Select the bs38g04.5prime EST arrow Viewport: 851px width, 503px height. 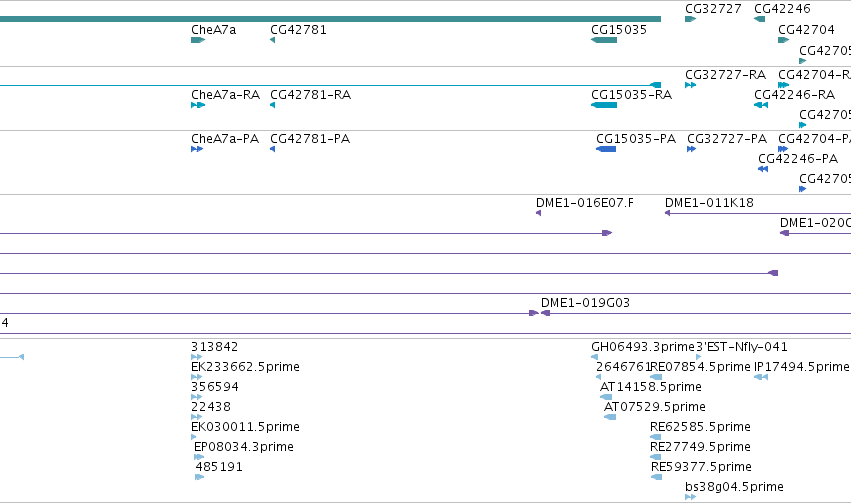690,497
